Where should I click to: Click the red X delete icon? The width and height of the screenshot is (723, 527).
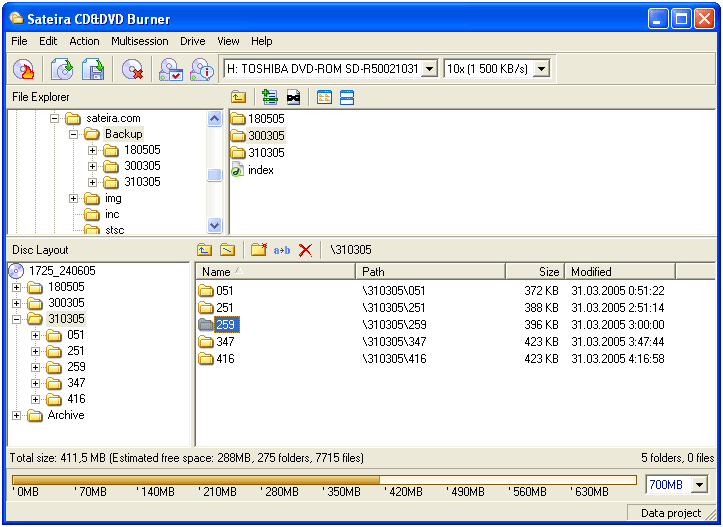point(305,250)
